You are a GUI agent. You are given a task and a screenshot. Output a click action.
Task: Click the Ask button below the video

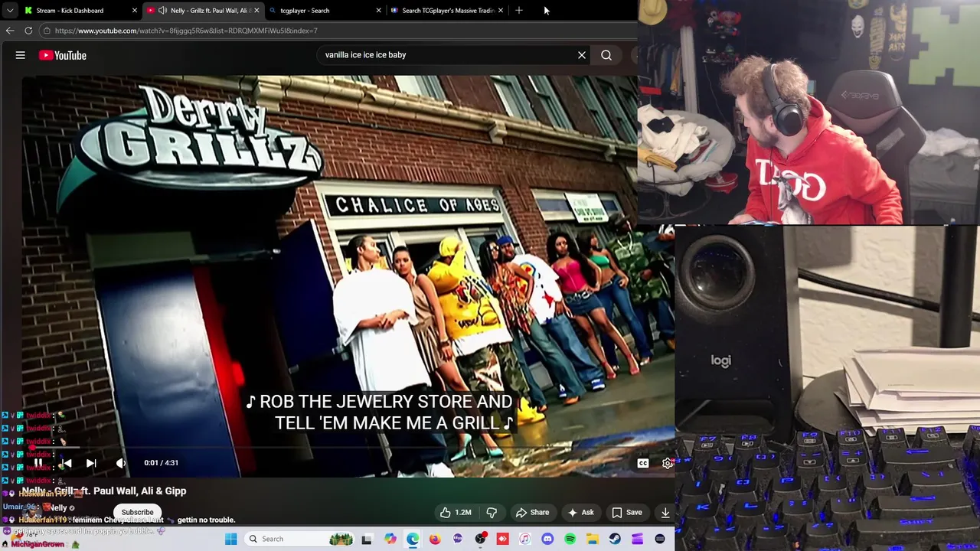pyautogui.click(x=580, y=513)
